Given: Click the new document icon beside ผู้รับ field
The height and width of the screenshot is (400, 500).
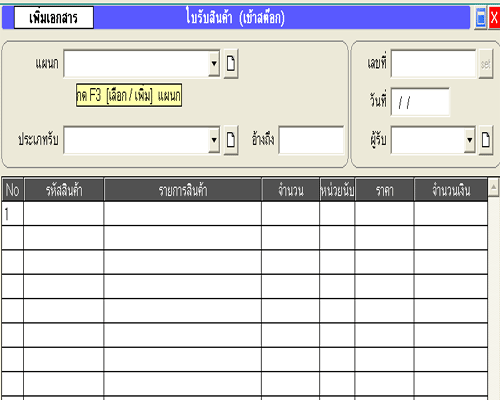Looking at the screenshot, I should tap(486, 140).
